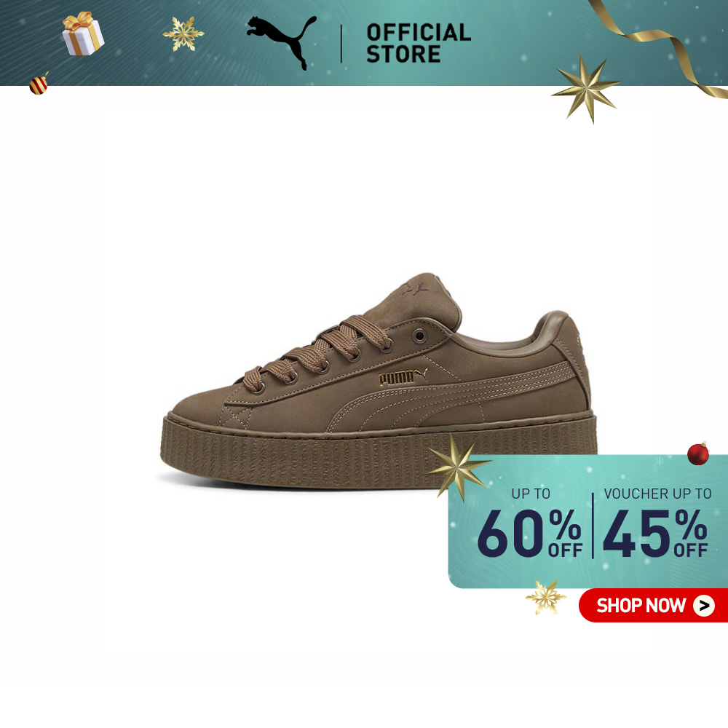Click the Puma leaping cat logo
This screenshot has width=728, height=728.
point(282,41)
